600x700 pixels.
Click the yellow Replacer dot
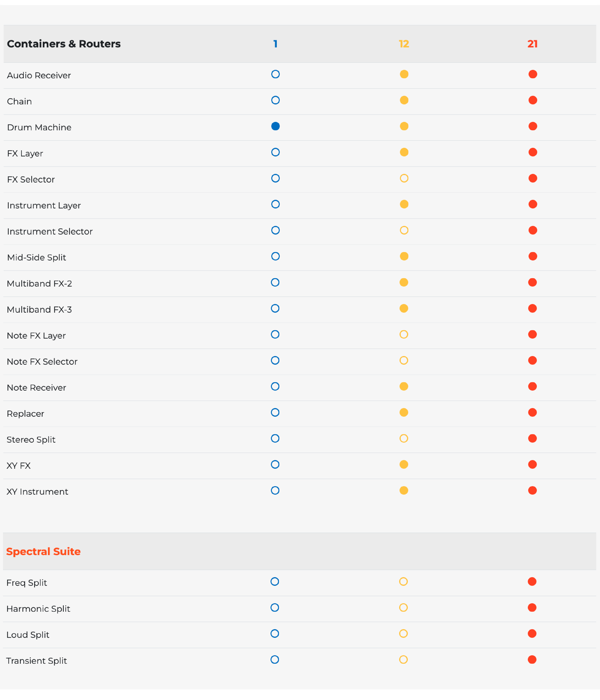pyautogui.click(x=404, y=412)
